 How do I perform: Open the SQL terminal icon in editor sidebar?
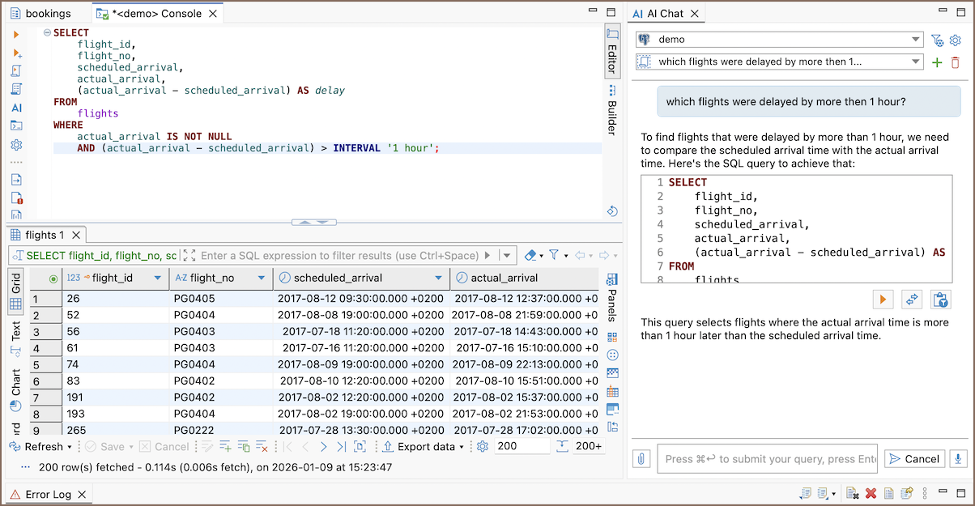(17, 125)
